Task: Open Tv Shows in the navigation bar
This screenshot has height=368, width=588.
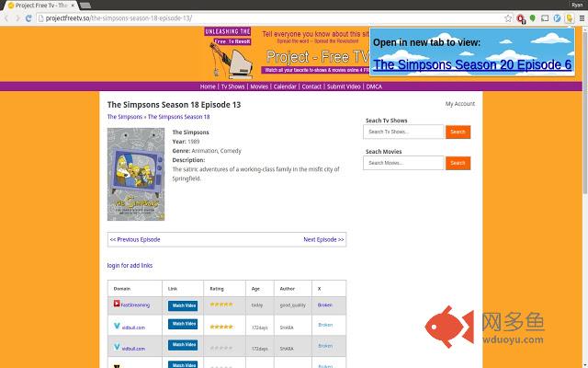Action: pyautogui.click(x=232, y=86)
